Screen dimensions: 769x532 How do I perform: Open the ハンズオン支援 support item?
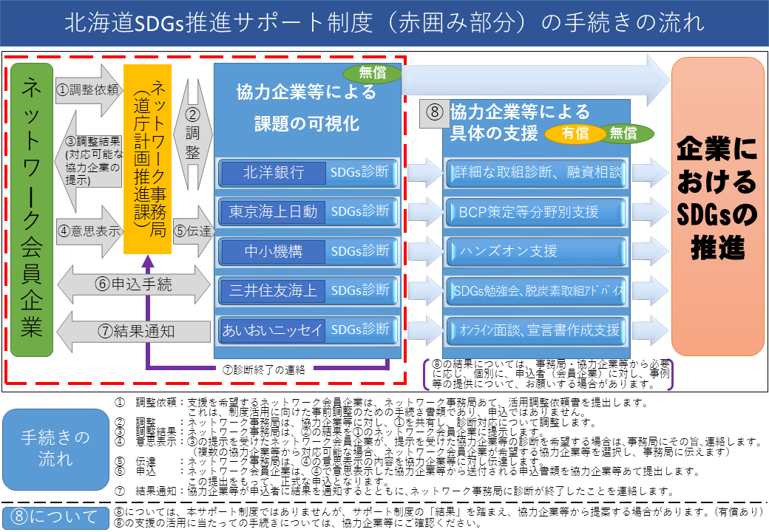click(535, 251)
